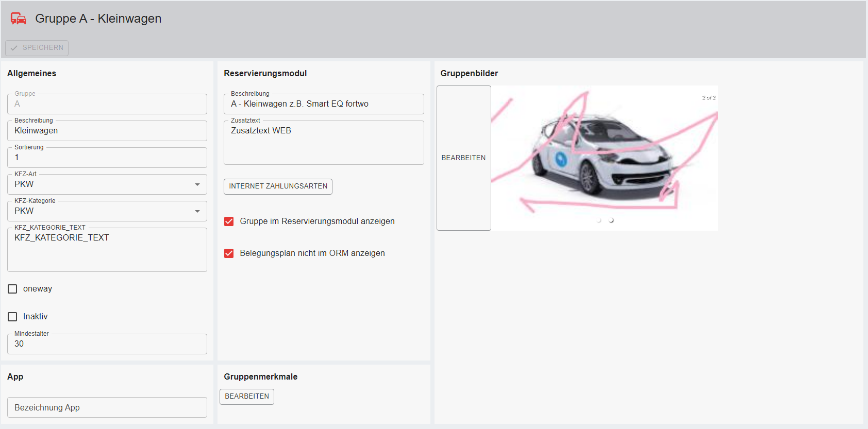Click the car group image
868x429 pixels.
click(604, 155)
